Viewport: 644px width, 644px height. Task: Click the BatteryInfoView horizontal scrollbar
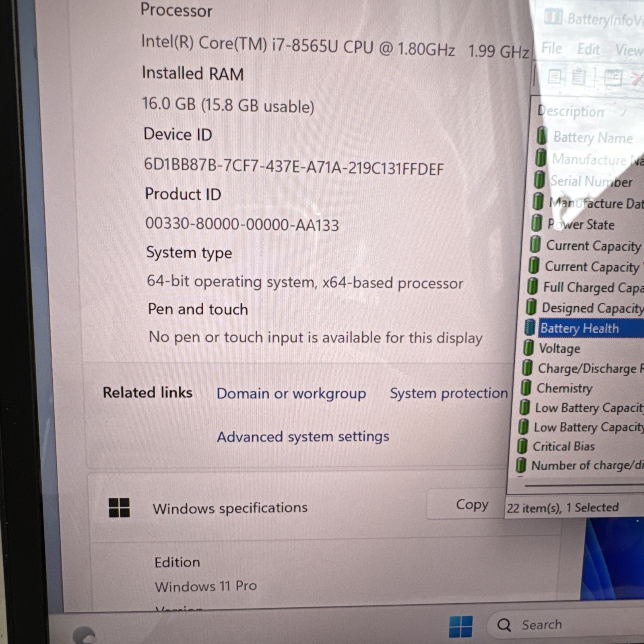(x=584, y=485)
